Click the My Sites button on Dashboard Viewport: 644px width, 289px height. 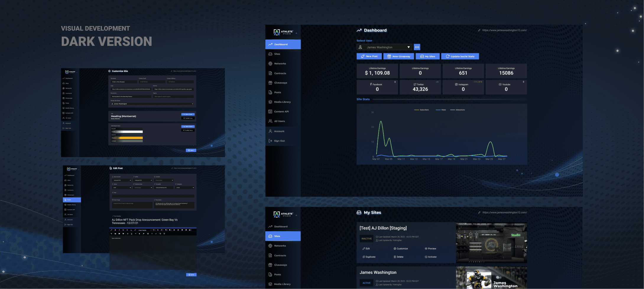[428, 56]
